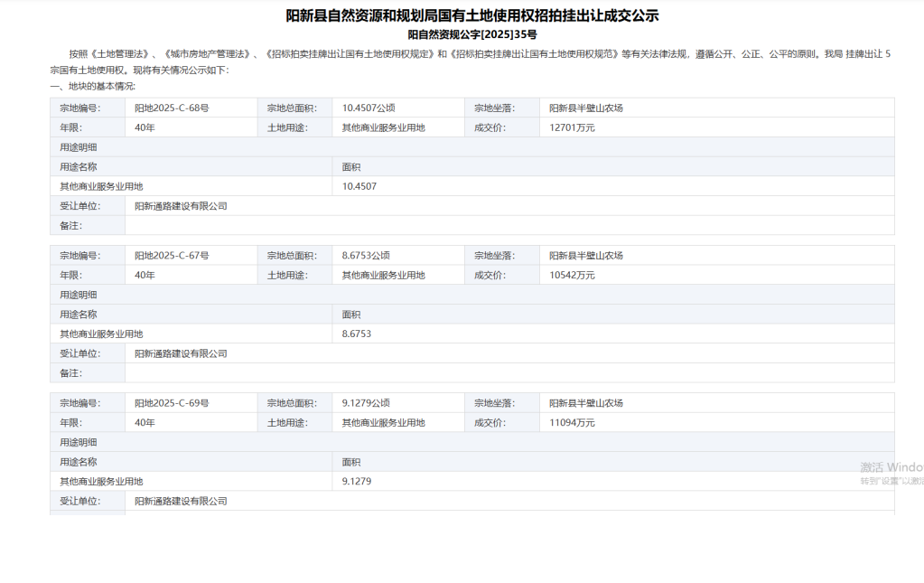Image resolution: width=924 pixels, height=583 pixels.
Task: Click the section heading 一、地块的基本情况
Action: [x=93, y=86]
